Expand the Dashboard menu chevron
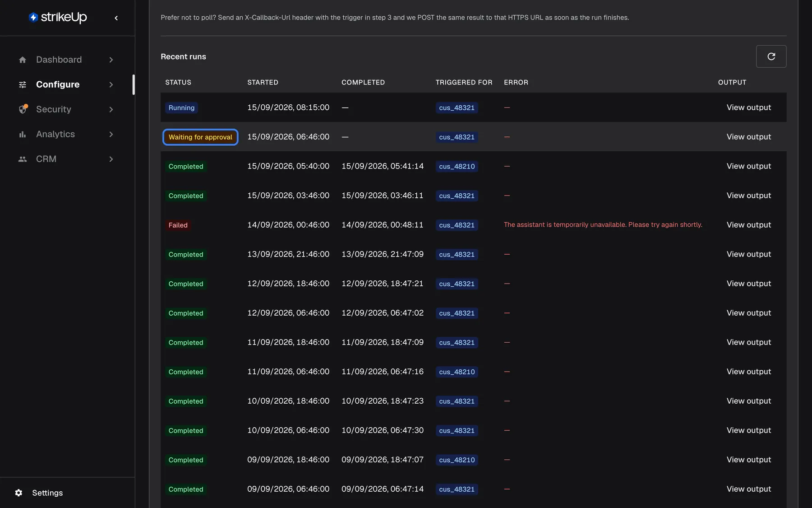 (111, 60)
